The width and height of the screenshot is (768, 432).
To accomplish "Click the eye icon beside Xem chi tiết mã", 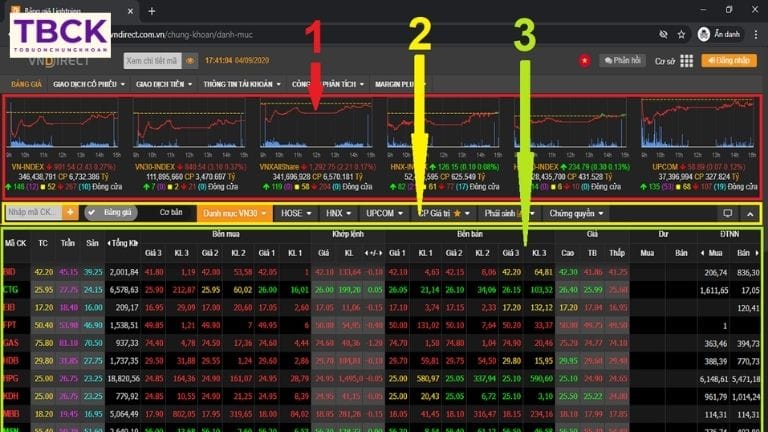I will point(188,60).
